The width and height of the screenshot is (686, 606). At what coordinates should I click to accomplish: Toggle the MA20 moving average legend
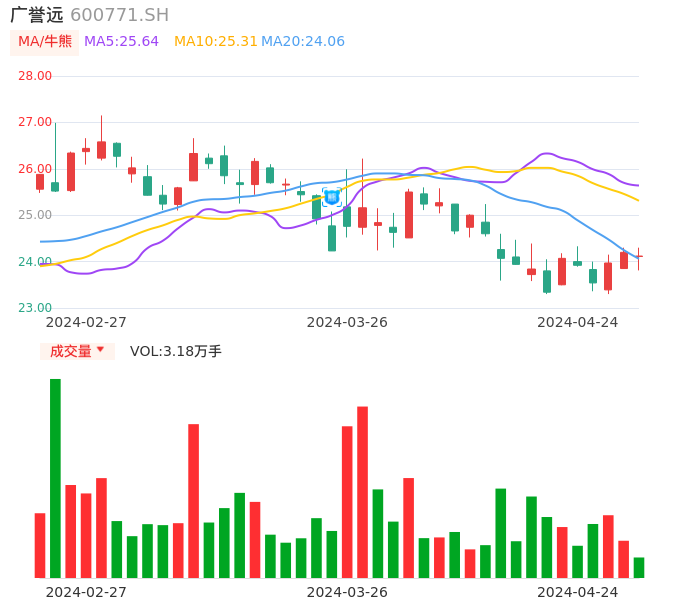[x=303, y=42]
